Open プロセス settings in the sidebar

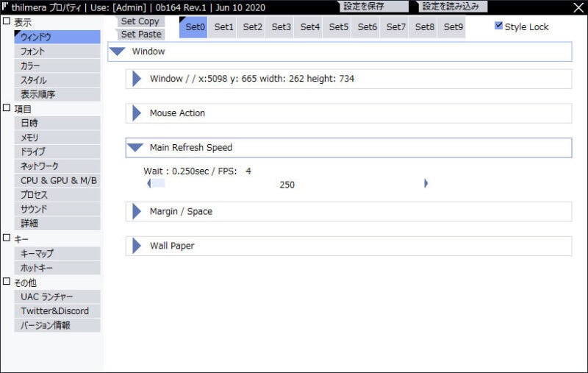(57, 195)
